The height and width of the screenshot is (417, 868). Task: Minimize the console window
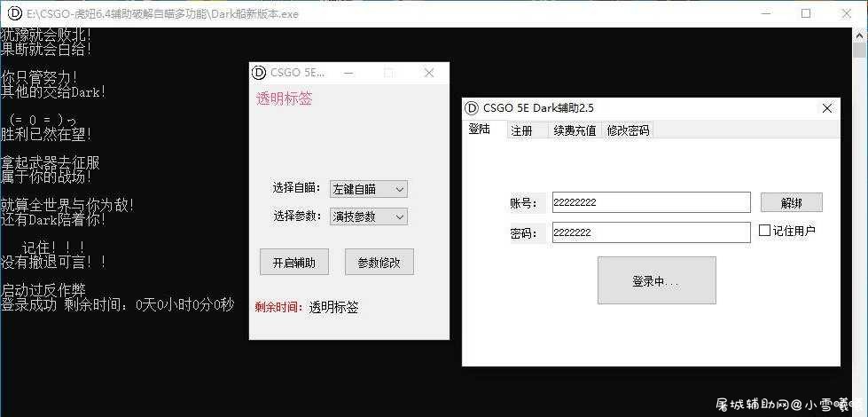(765, 14)
